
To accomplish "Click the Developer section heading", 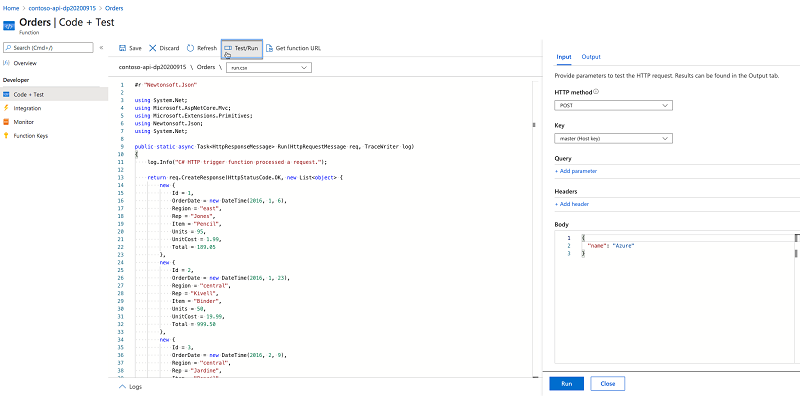I will point(16,80).
